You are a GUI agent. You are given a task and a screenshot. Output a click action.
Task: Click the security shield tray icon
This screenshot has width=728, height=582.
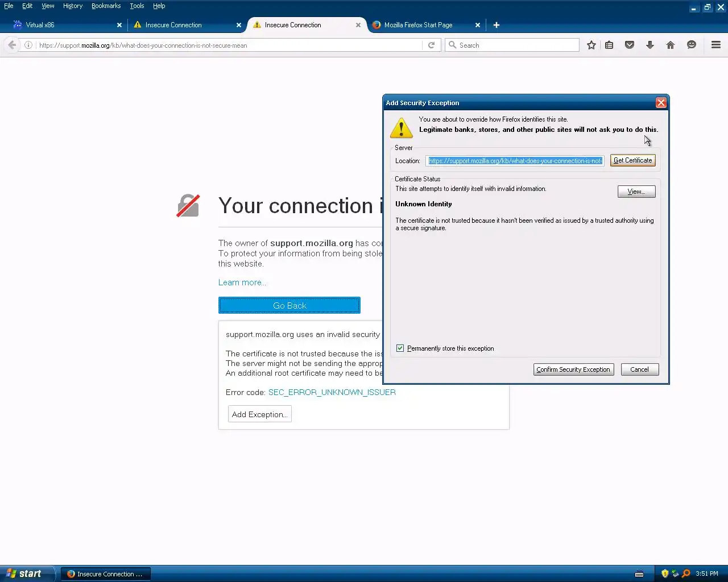665,573
